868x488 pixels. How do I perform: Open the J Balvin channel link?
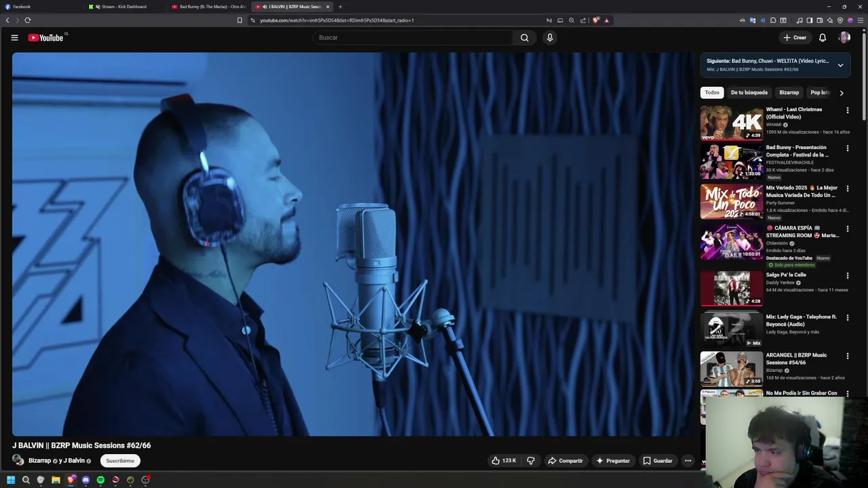(x=74, y=461)
